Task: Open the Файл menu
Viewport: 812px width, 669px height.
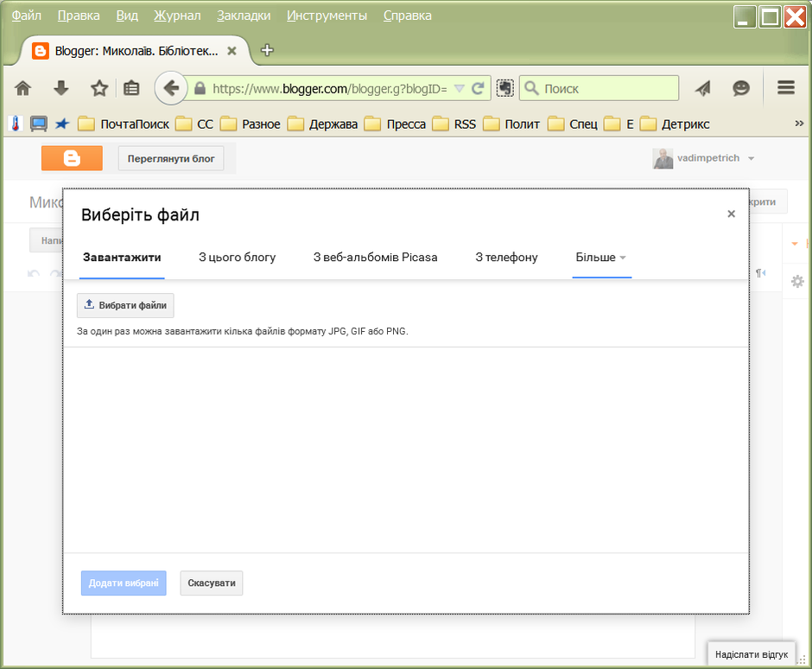Action: [27, 16]
